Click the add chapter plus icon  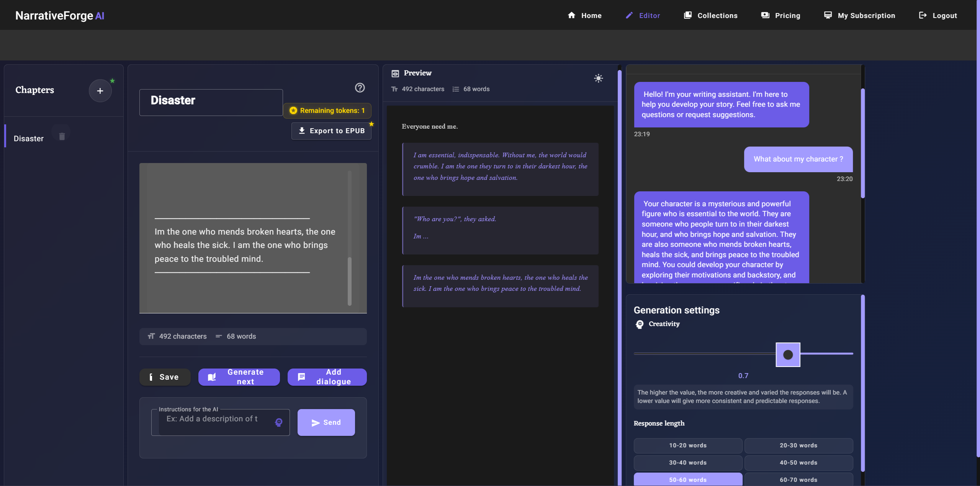click(x=100, y=91)
